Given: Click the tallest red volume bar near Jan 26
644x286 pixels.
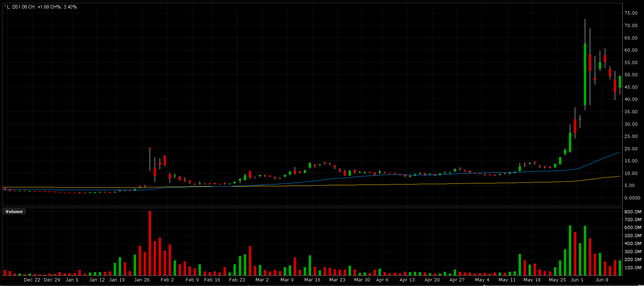Looking at the screenshot, I should tap(150, 243).
